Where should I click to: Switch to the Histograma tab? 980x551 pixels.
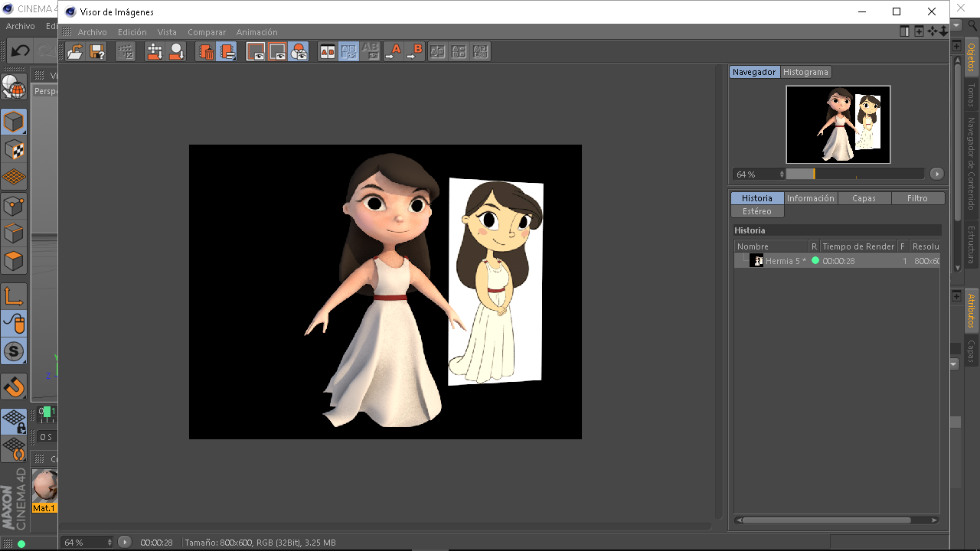[x=805, y=72]
